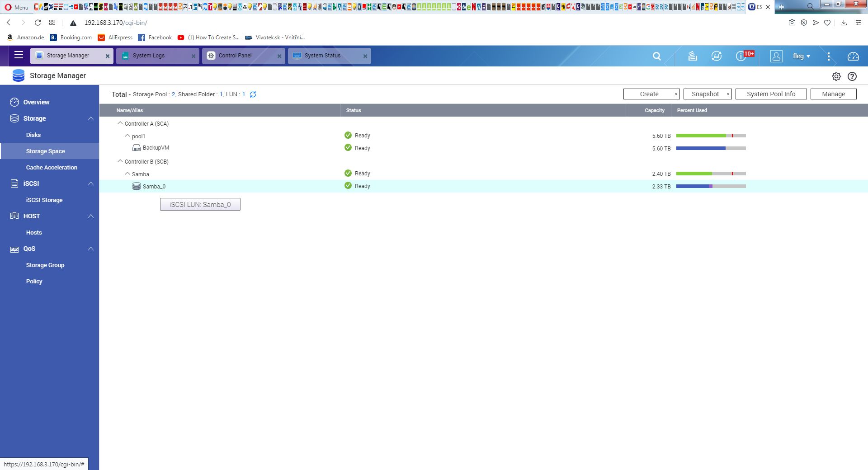The height and width of the screenshot is (470, 868).
Task: Close the Storage Manager tab
Action: click(108, 56)
